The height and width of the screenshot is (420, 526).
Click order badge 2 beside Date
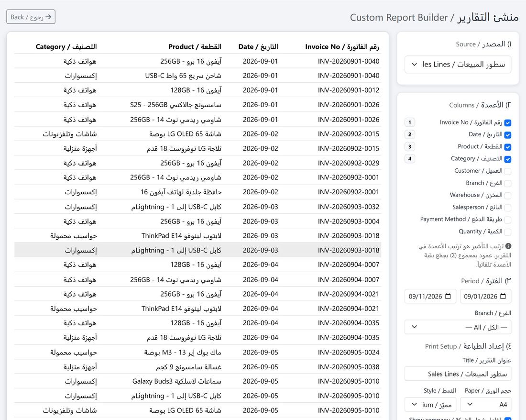click(410, 134)
